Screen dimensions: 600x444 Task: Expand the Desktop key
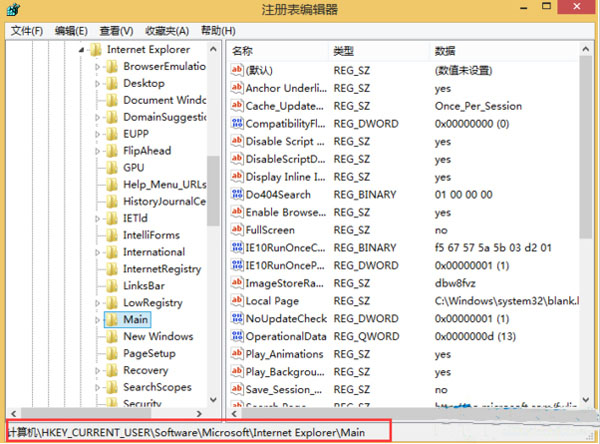pyautogui.click(x=98, y=83)
